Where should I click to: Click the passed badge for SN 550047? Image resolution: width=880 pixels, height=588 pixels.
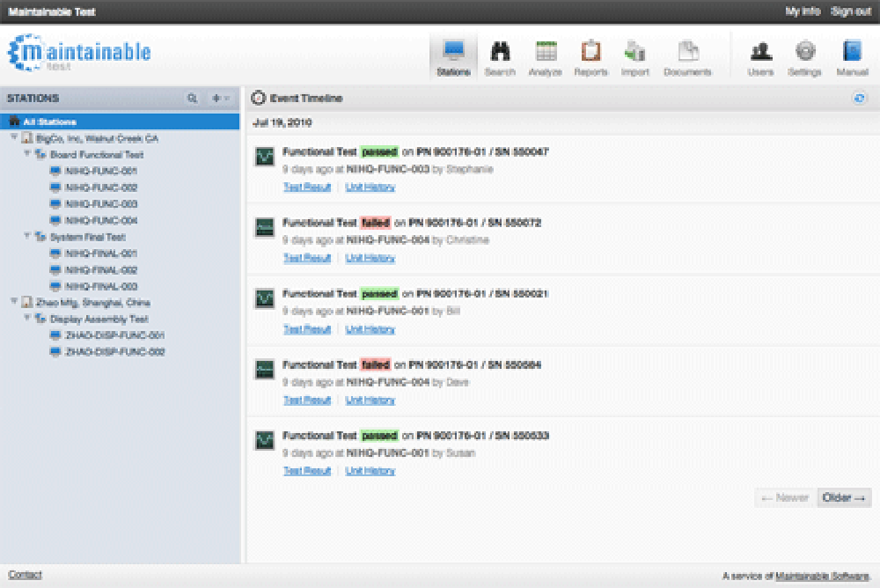click(379, 151)
